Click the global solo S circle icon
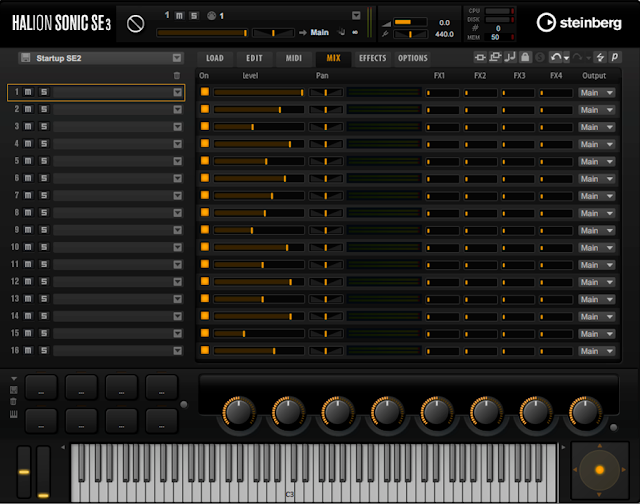This screenshot has height=504, width=640. tap(540, 58)
